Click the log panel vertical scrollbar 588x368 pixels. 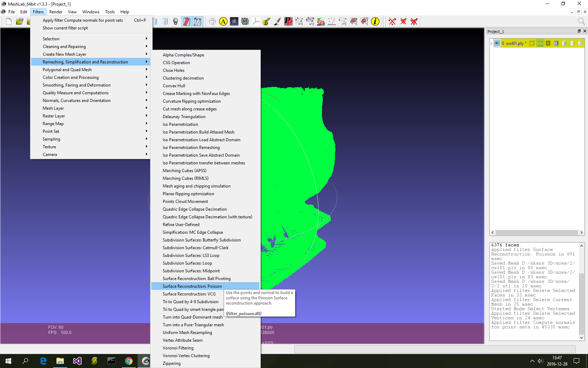pos(582,291)
